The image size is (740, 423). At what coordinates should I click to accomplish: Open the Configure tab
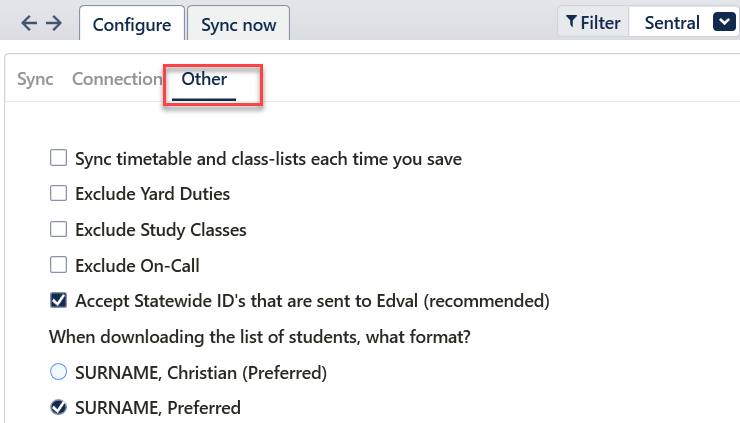(x=130, y=25)
